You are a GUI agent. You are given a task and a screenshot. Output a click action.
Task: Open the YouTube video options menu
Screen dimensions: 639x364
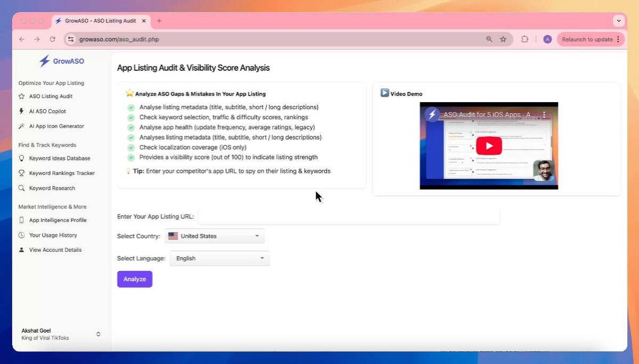tap(544, 114)
